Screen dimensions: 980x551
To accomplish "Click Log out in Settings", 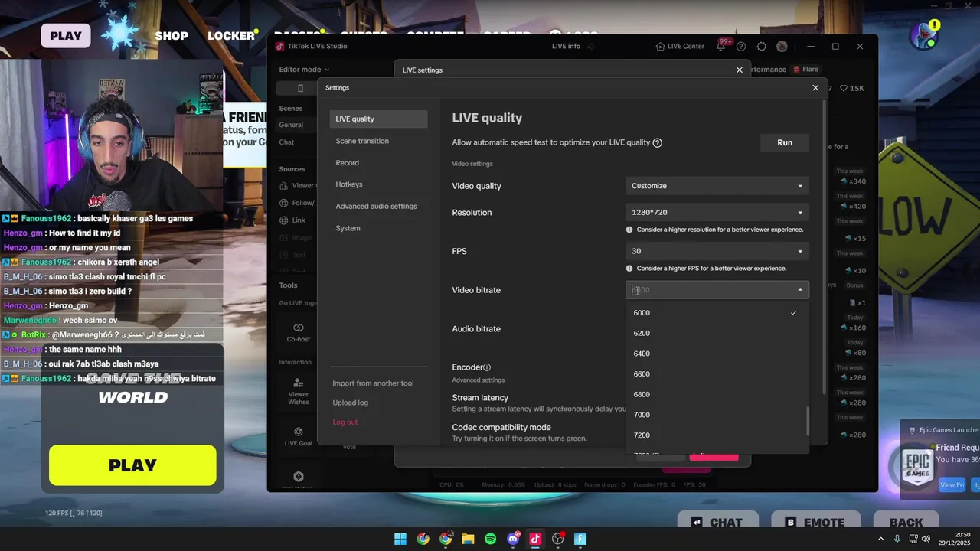I will tap(345, 422).
